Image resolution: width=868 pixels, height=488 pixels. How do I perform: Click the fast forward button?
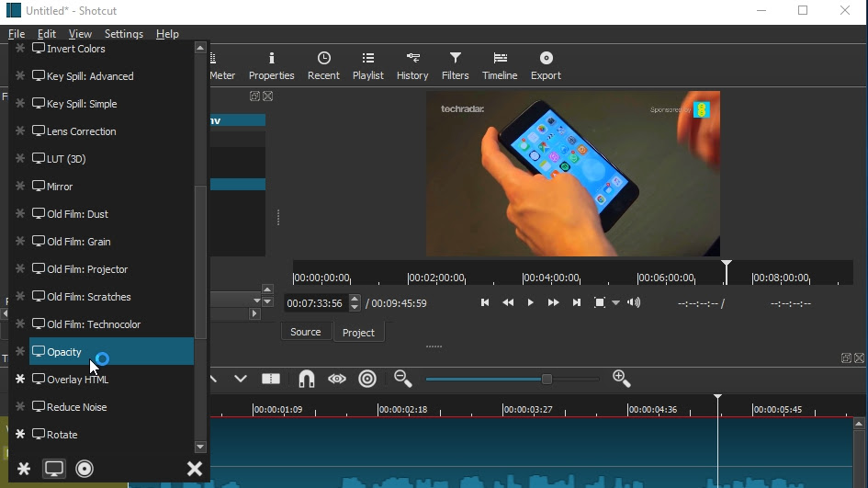click(x=553, y=302)
